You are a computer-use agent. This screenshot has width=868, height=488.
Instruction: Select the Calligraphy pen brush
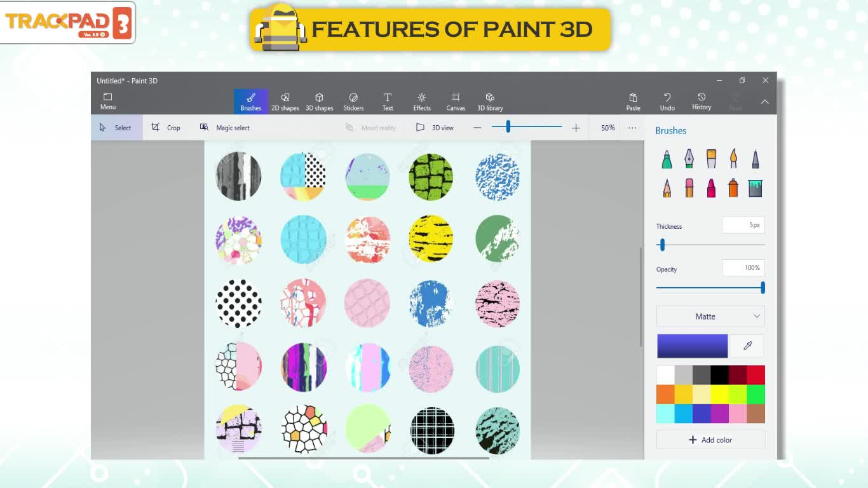689,159
